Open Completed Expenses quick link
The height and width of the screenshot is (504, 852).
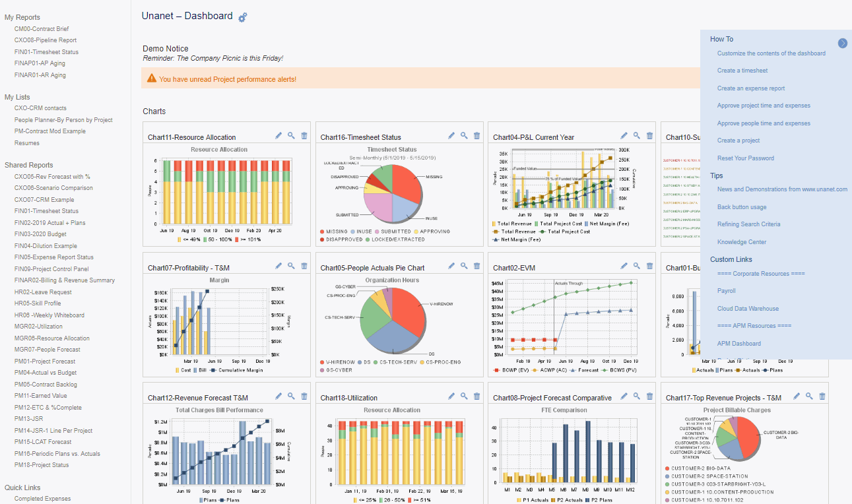click(x=42, y=499)
